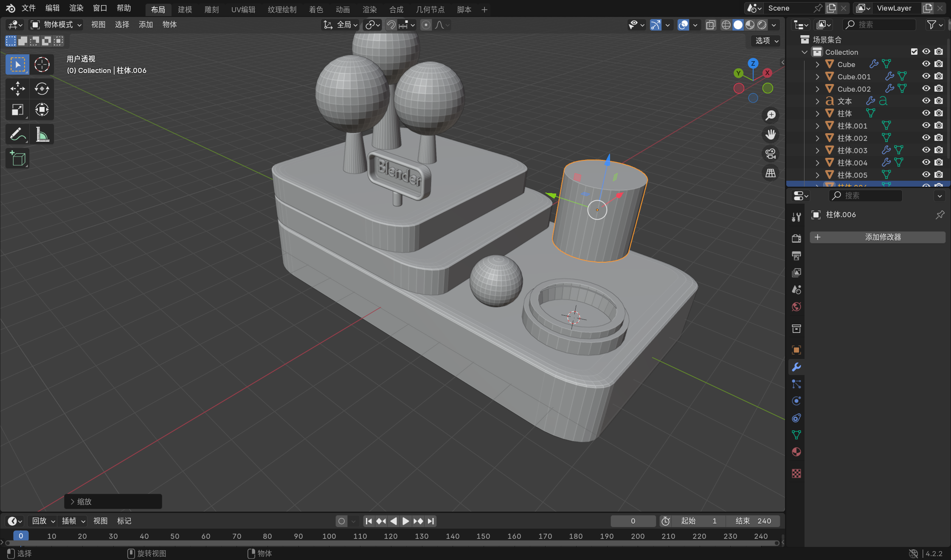The height and width of the screenshot is (560, 951).
Task: Switch to the 雕刻 workspace tab
Action: point(211,9)
